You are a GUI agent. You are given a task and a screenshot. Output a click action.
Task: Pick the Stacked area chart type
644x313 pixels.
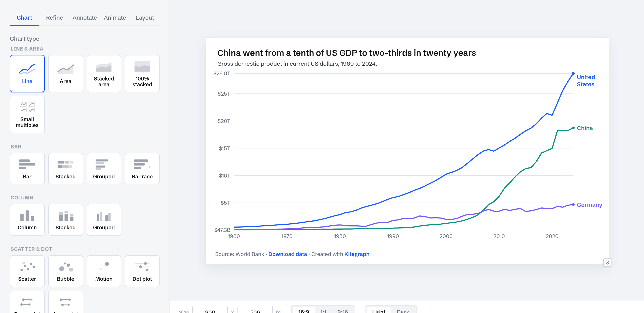[104, 74]
